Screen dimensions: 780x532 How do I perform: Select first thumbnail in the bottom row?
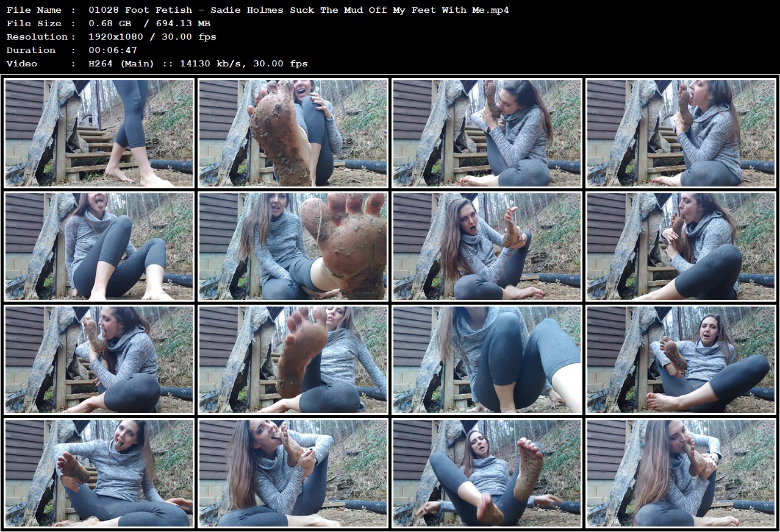(99, 473)
